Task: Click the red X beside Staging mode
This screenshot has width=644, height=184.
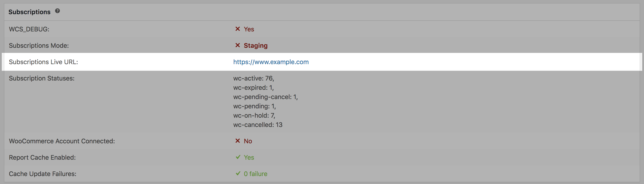Action: [237, 45]
